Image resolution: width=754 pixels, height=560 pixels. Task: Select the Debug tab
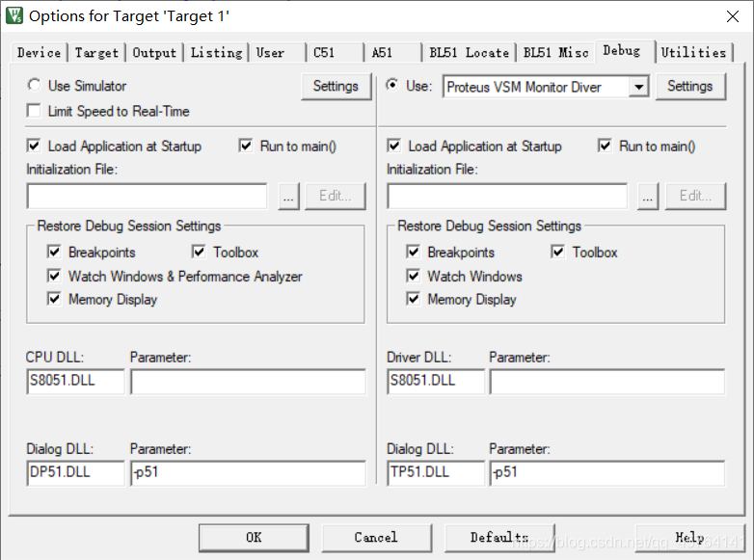tap(625, 51)
